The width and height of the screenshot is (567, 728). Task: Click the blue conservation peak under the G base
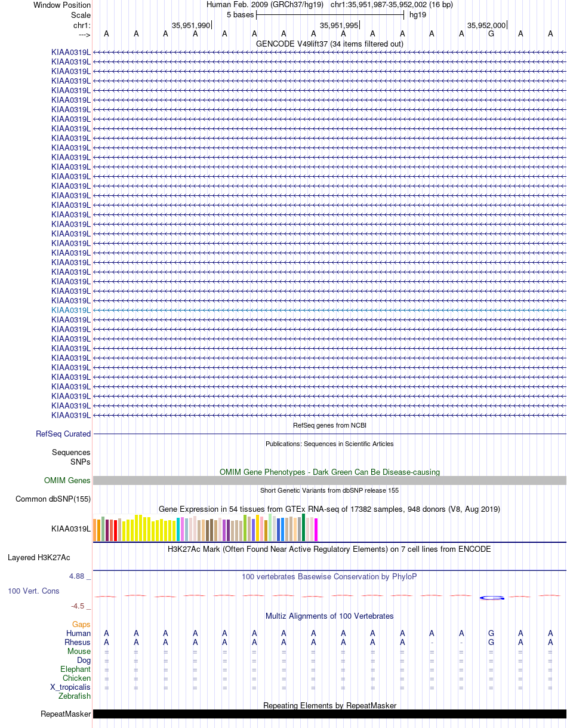point(492,598)
